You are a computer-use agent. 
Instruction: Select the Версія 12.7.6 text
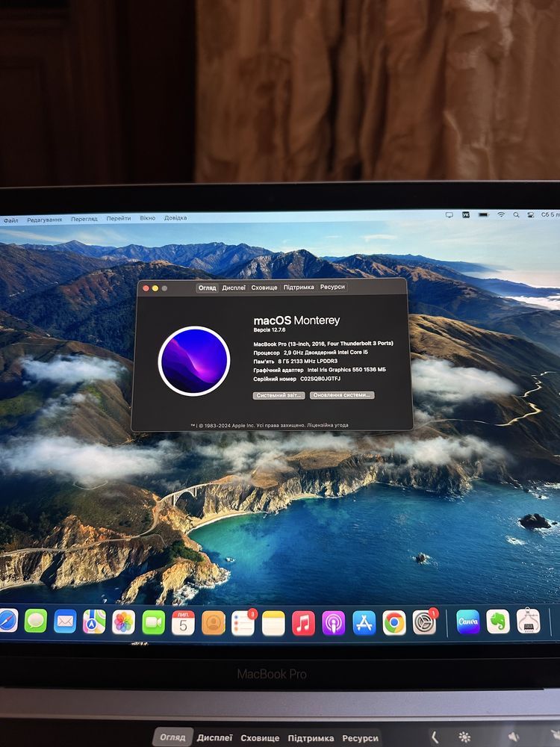tap(270, 329)
